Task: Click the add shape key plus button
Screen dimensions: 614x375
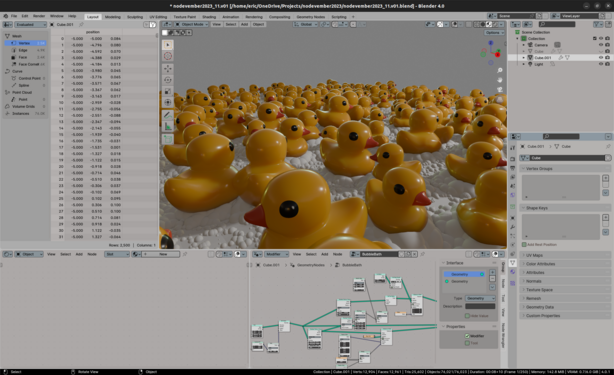Action: tap(605, 217)
